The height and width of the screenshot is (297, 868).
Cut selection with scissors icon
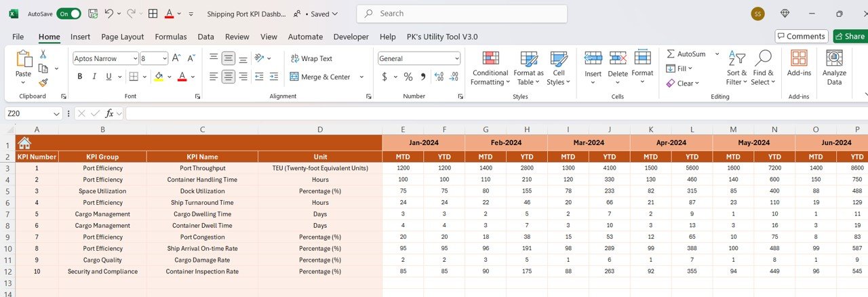tap(43, 54)
